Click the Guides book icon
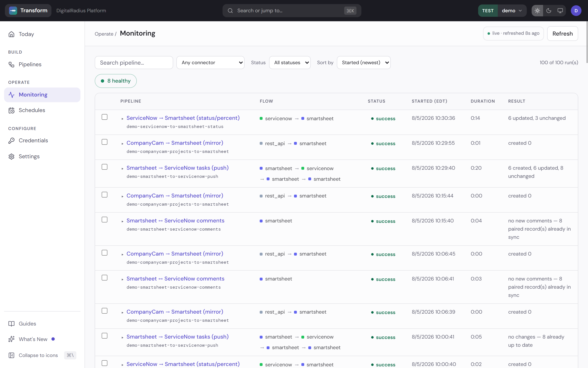Screen dimensions: 588x368 click(11, 323)
